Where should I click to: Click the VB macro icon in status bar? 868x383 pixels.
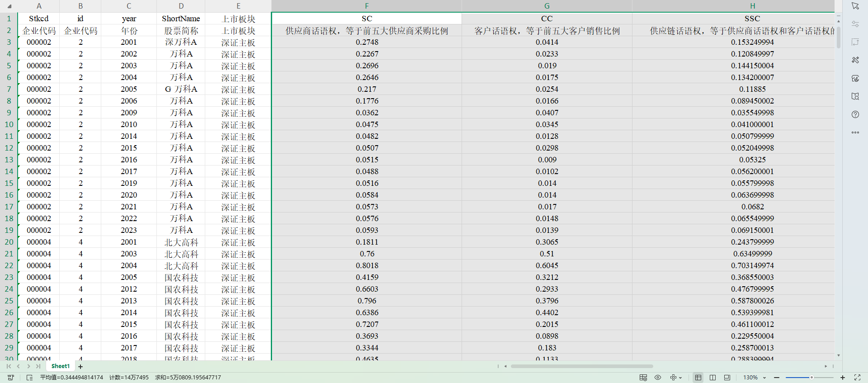click(x=11, y=378)
